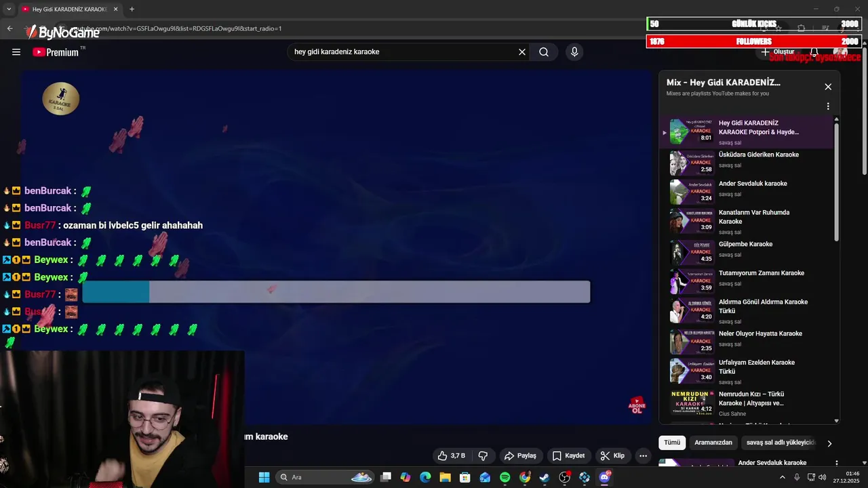
Task: Click Oluştur create button
Action: point(777,52)
